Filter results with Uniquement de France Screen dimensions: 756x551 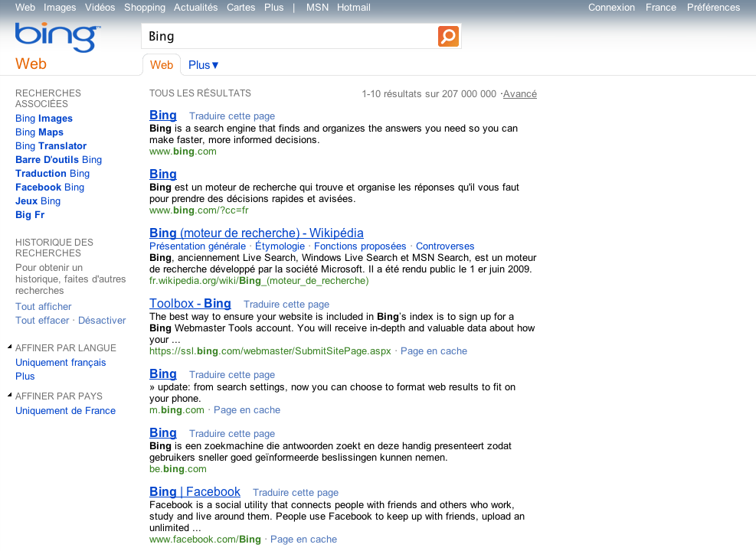click(65, 411)
